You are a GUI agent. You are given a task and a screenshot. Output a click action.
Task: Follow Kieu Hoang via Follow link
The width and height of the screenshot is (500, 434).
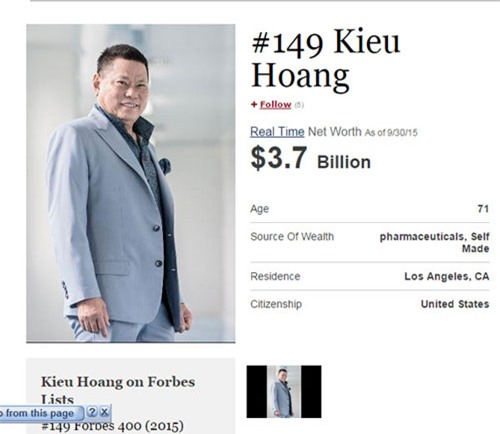click(275, 105)
